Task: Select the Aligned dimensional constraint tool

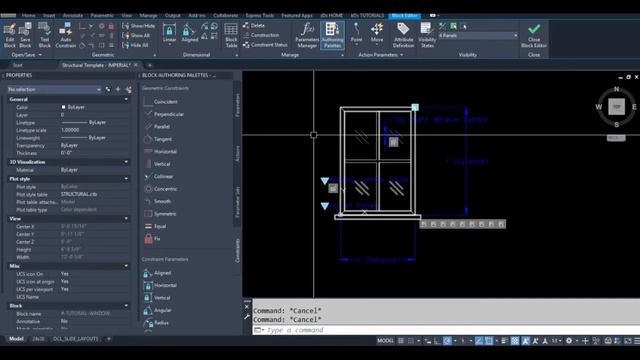Action: point(189,33)
